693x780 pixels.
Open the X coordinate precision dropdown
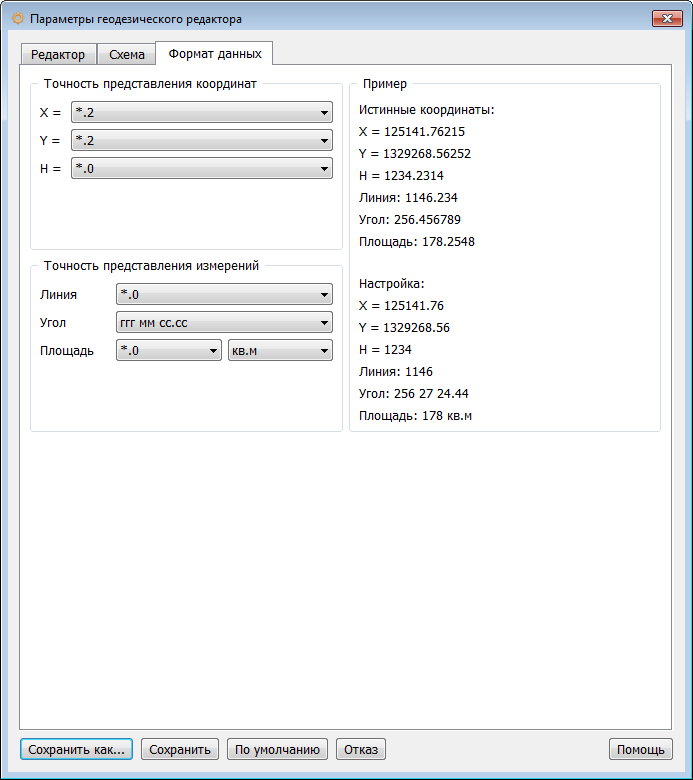[x=202, y=112]
